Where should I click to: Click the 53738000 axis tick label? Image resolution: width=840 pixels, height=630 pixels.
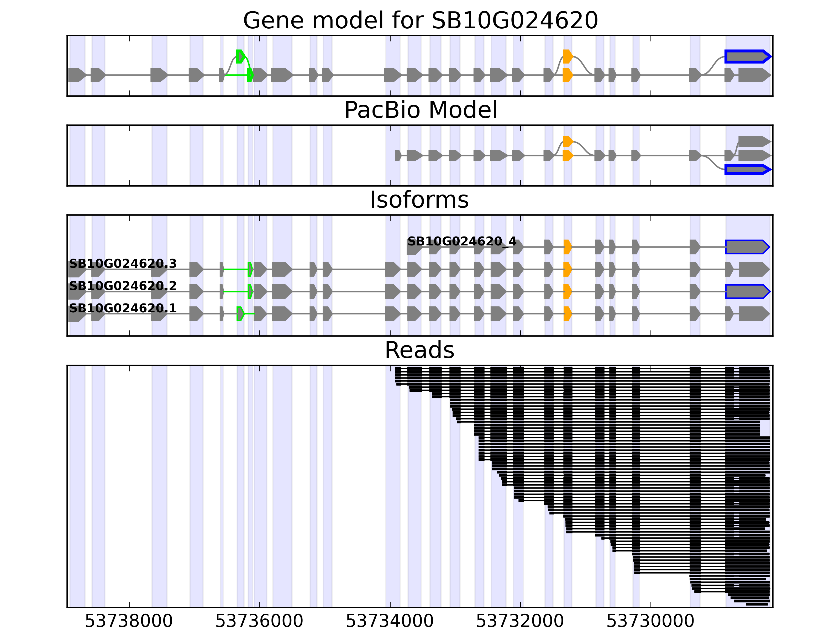click(129, 621)
